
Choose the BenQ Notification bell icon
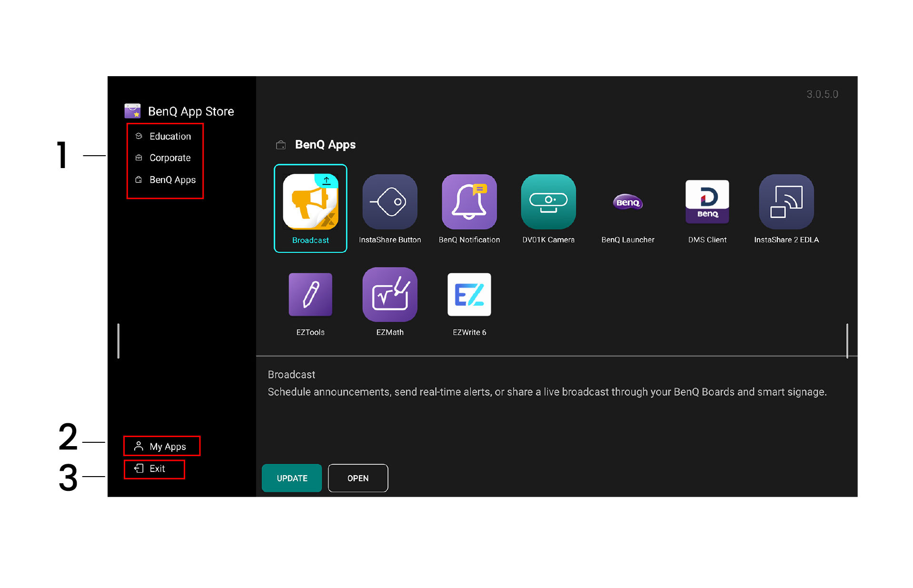click(469, 202)
